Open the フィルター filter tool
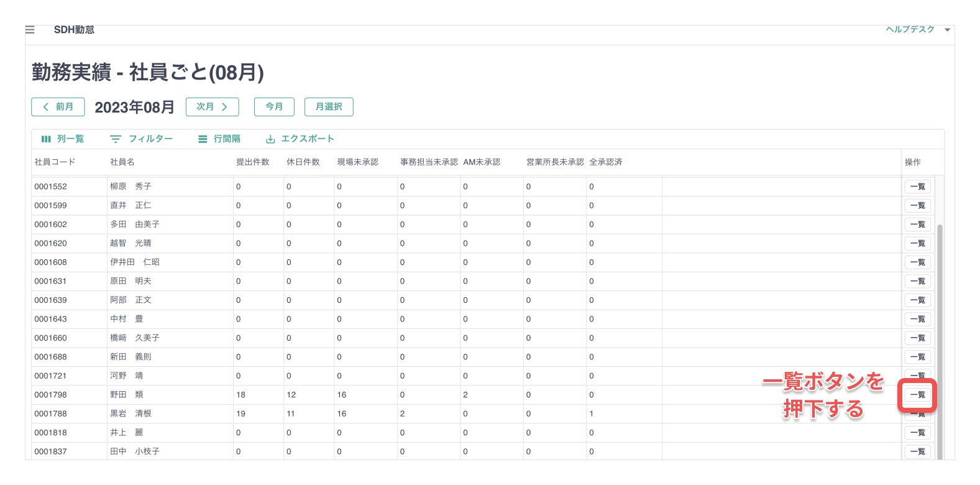Image resolution: width=980 pixels, height=485 pixels. pyautogui.click(x=141, y=139)
